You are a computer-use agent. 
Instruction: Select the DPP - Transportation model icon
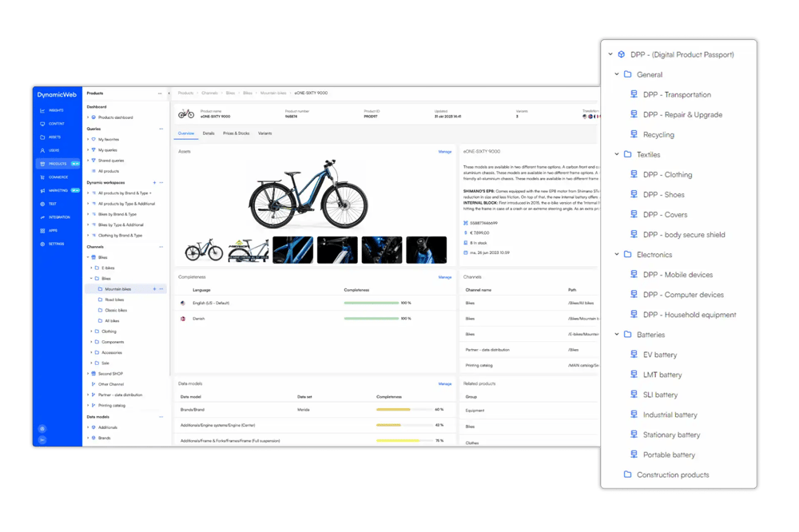[x=634, y=94]
